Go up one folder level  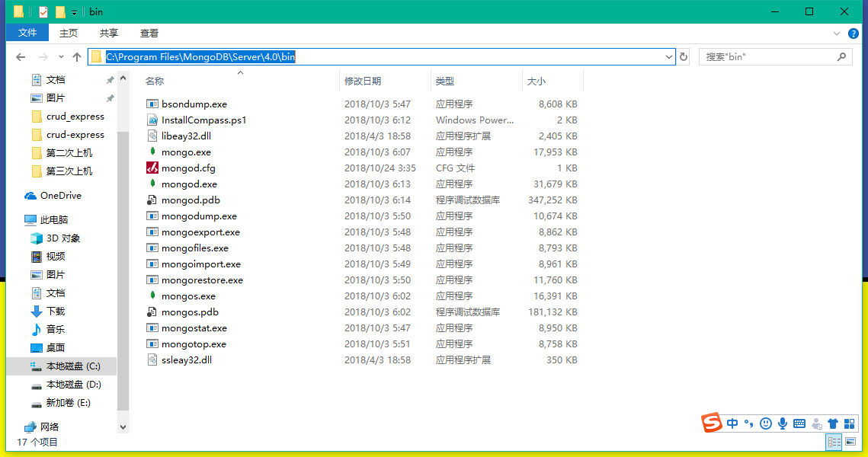[77, 57]
